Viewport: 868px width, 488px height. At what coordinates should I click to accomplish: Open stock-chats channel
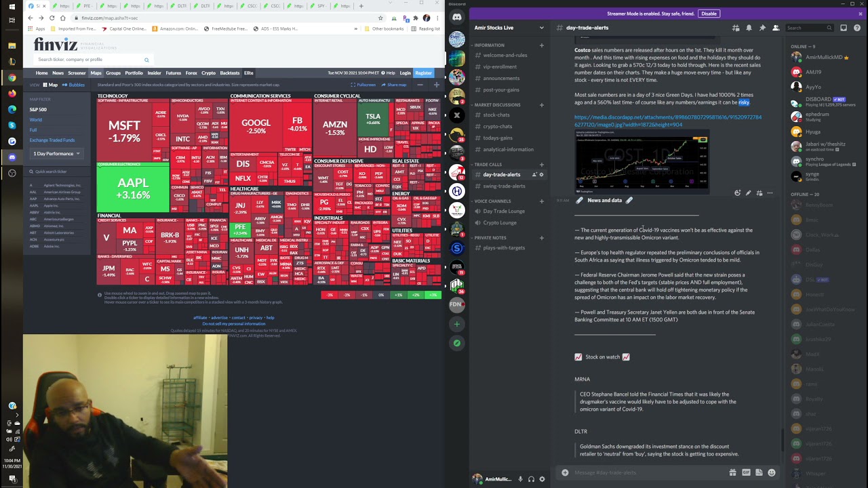496,115
